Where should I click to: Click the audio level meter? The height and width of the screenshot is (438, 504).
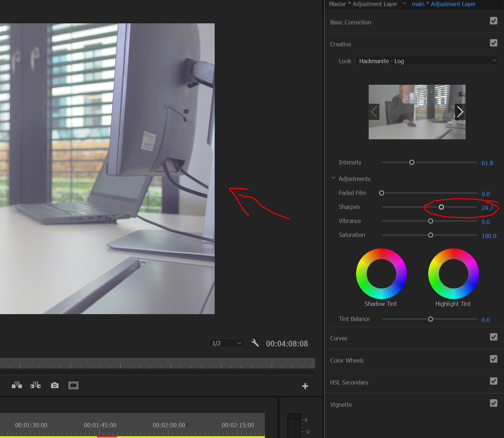tap(294, 426)
